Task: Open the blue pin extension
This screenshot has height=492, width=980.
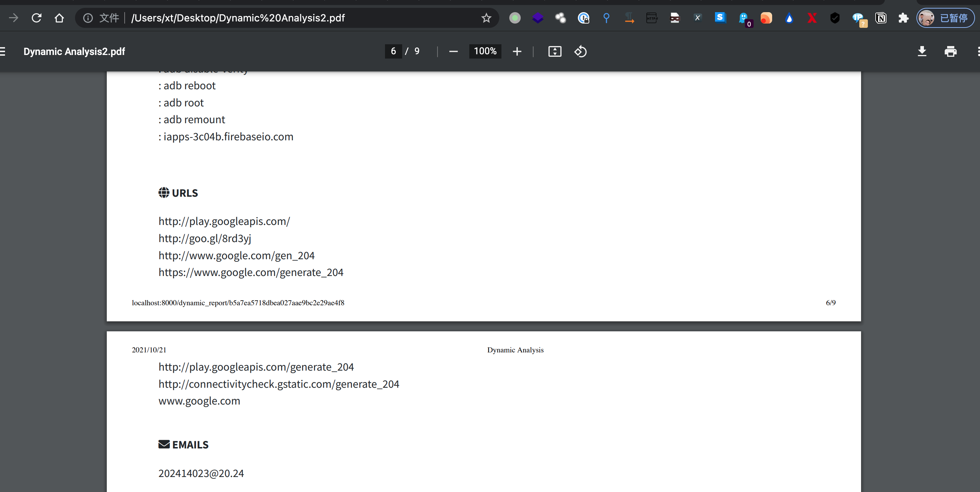Action: [606, 18]
